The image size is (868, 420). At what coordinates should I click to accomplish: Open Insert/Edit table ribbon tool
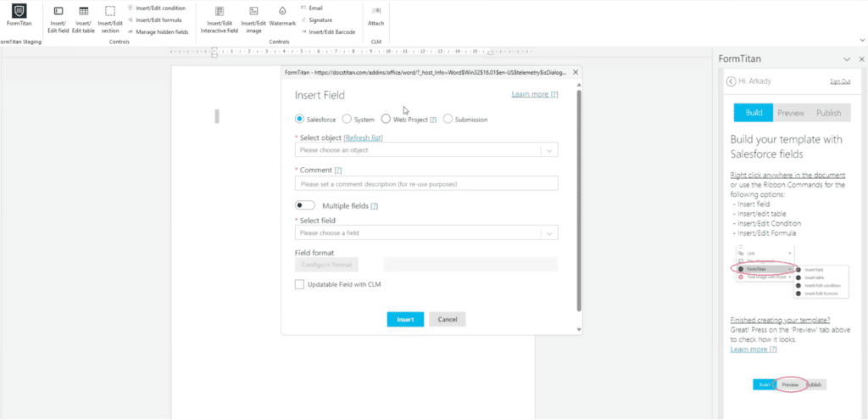coord(84,19)
